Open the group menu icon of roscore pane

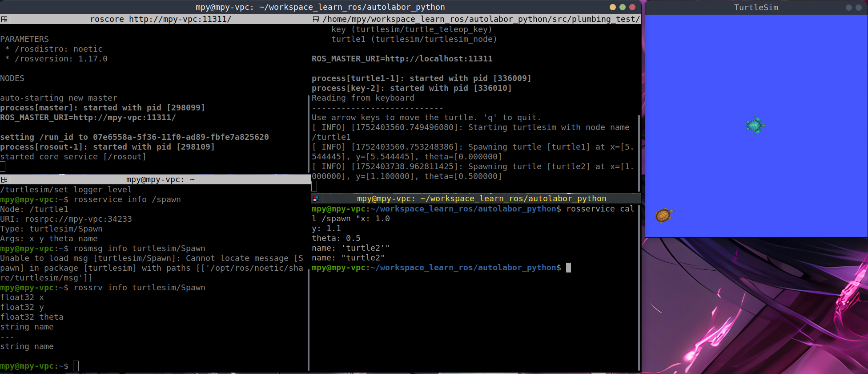[x=4, y=19]
